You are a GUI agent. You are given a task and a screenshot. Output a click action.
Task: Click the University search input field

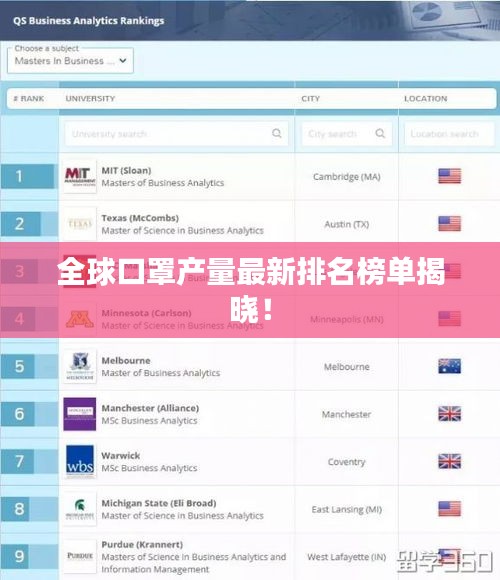pos(176,134)
